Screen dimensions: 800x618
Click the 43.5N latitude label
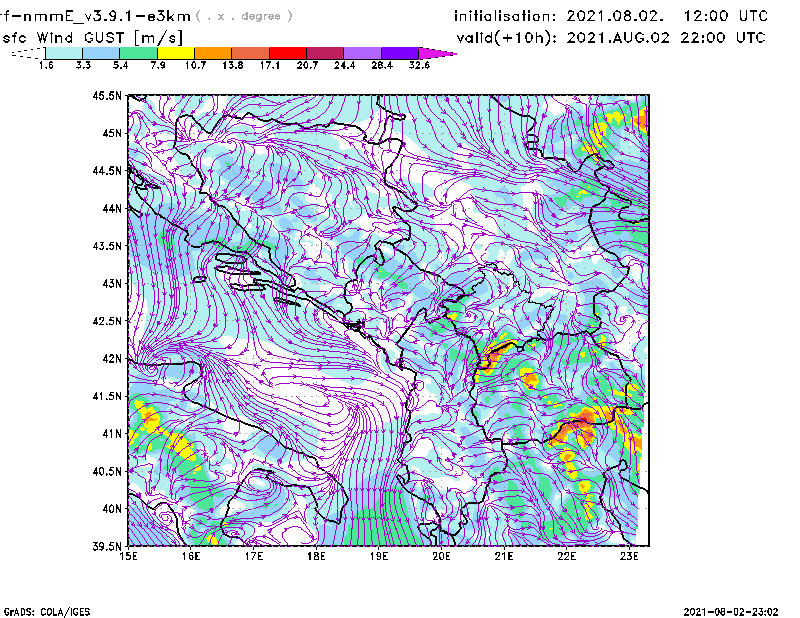(107, 245)
